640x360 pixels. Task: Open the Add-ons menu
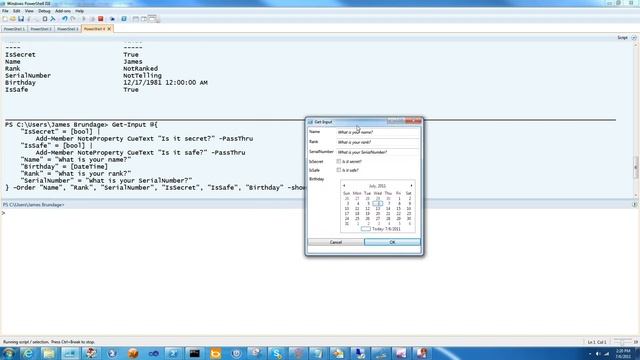pos(62,11)
